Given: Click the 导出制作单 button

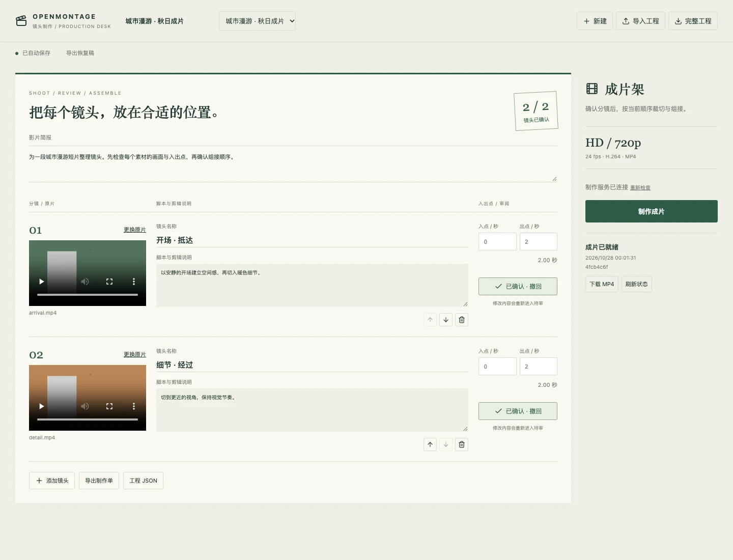Looking at the screenshot, I should [99, 481].
